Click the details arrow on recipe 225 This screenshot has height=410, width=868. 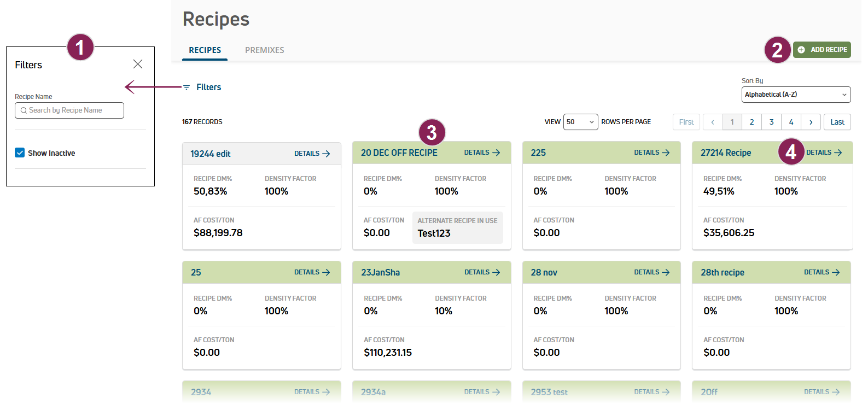click(666, 153)
